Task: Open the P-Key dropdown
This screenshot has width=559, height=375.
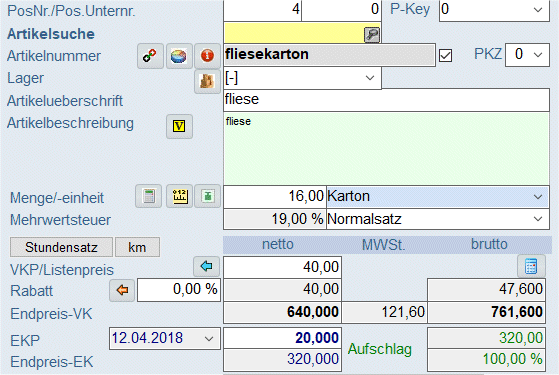Action: tap(494, 10)
